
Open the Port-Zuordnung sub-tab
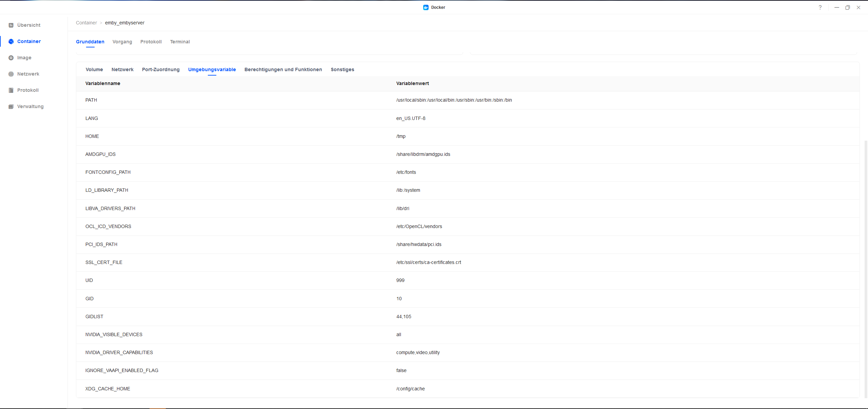pos(161,69)
